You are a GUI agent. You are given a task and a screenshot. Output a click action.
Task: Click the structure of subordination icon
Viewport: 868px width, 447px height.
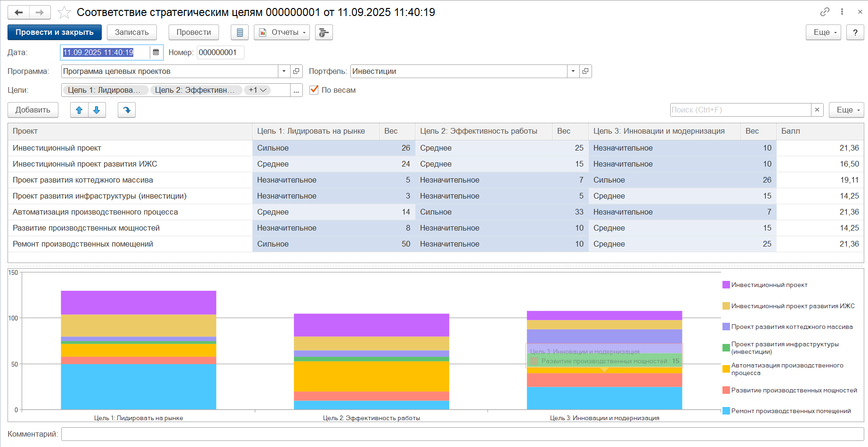[x=324, y=32]
